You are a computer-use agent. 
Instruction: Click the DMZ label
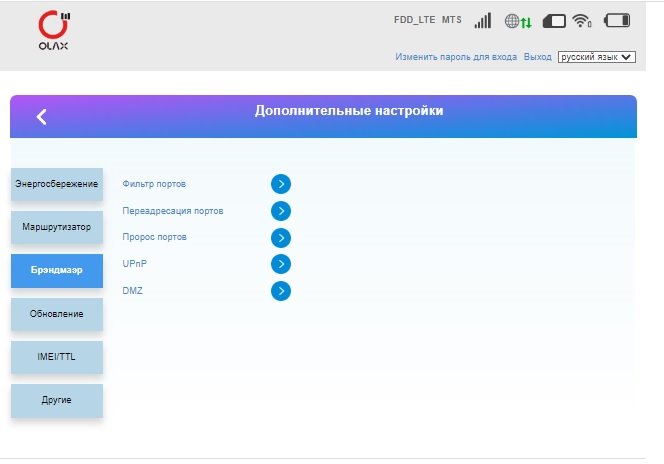point(133,291)
